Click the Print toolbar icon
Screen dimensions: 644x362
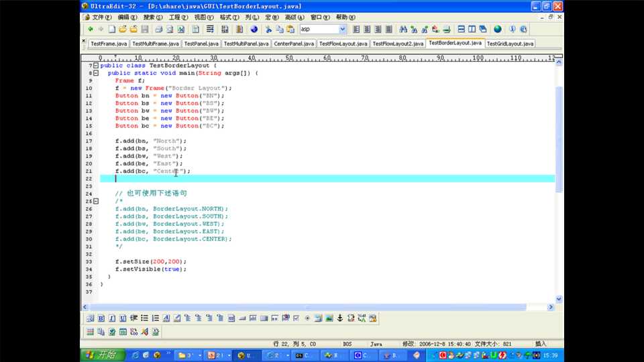click(x=158, y=29)
